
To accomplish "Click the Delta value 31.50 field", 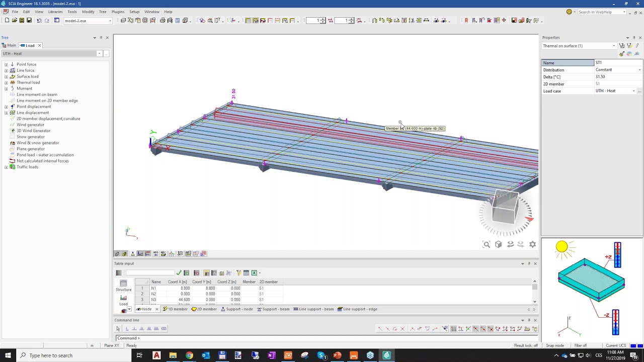I will click(618, 77).
